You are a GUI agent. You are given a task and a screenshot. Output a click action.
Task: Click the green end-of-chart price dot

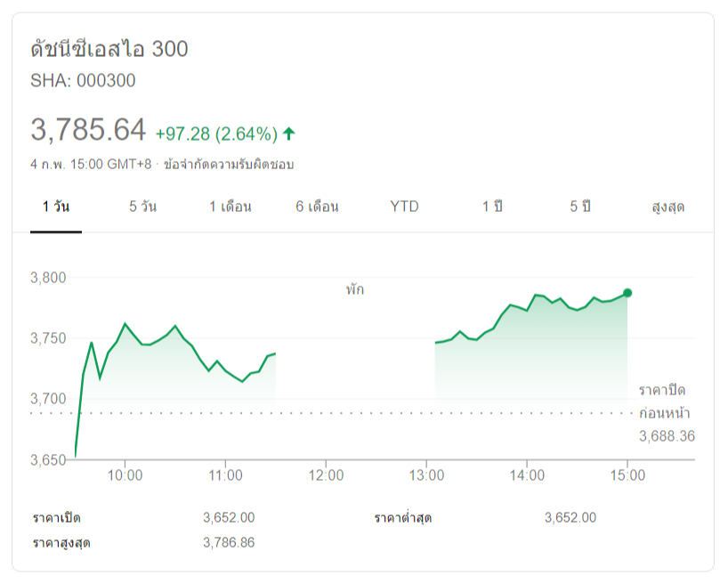click(627, 293)
